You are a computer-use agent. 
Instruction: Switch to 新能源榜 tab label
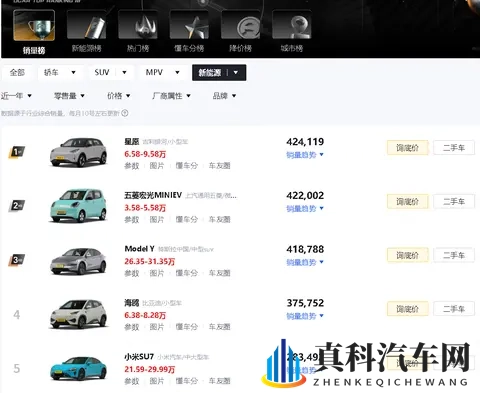(x=87, y=48)
